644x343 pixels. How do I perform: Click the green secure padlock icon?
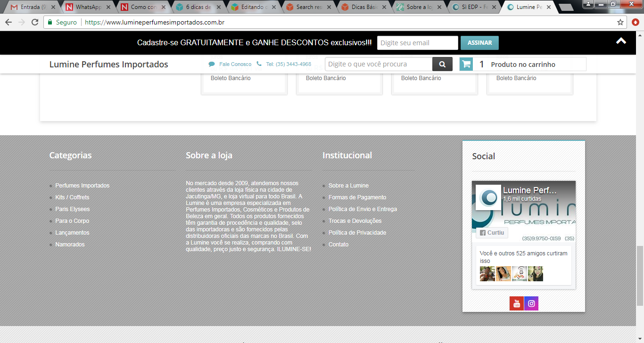click(x=50, y=22)
